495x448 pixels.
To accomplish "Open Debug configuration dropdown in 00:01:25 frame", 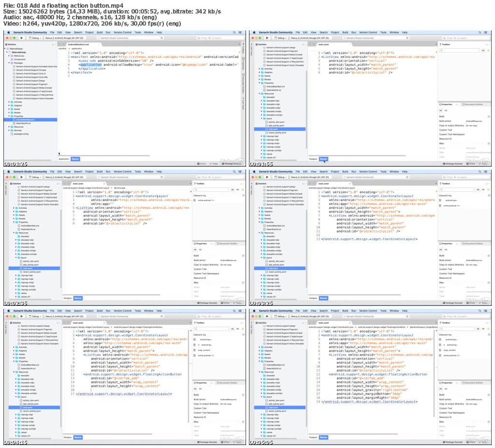I will pos(34,38).
